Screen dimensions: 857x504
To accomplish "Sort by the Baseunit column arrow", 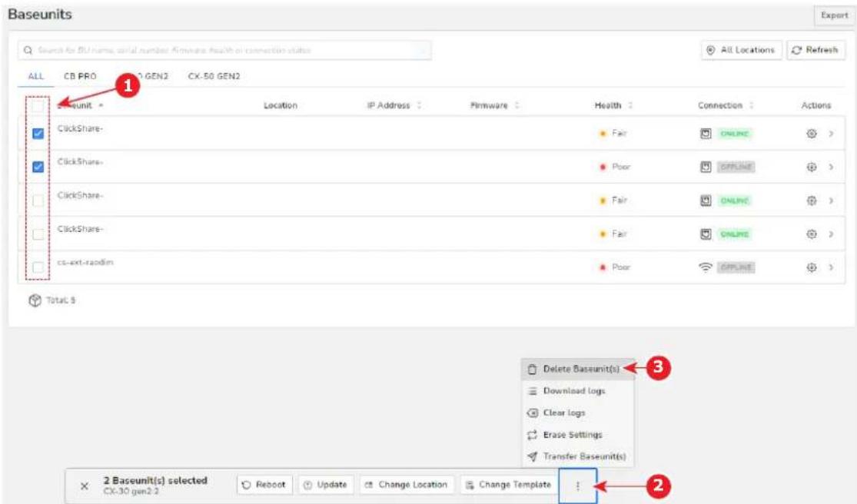I will (x=101, y=105).
